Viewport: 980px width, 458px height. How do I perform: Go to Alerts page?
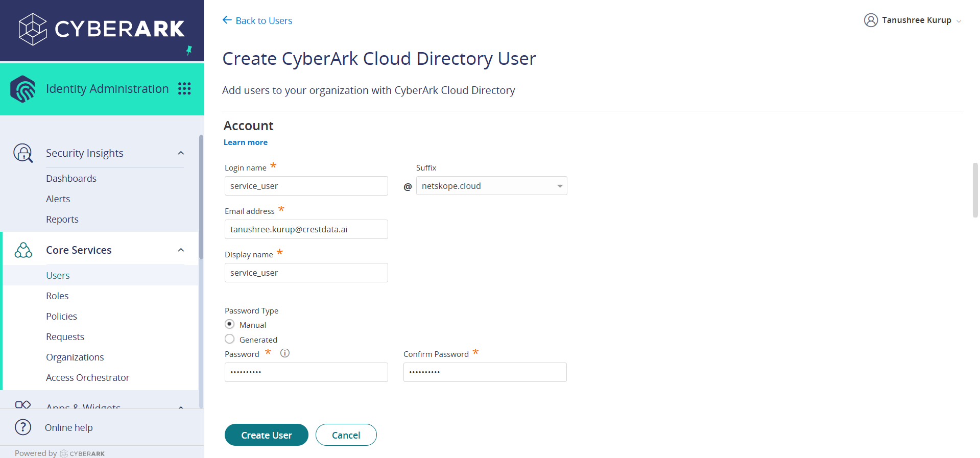pos(58,199)
